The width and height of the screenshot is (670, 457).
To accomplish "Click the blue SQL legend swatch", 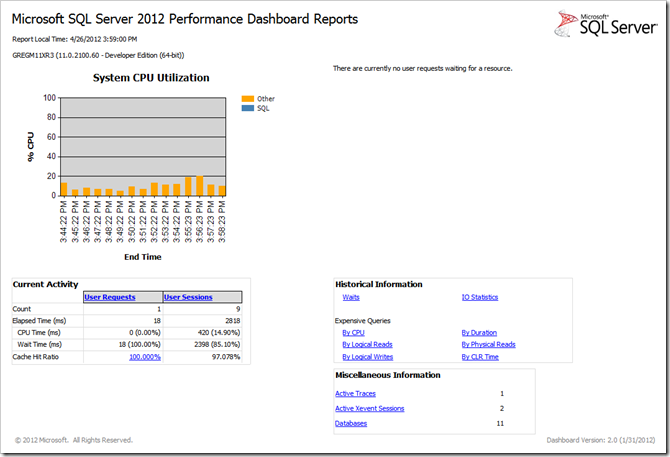I will tap(247, 108).
